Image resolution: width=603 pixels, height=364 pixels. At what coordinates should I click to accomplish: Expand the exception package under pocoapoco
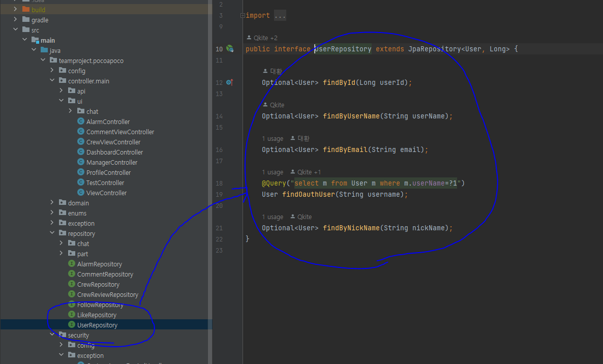pos(52,223)
